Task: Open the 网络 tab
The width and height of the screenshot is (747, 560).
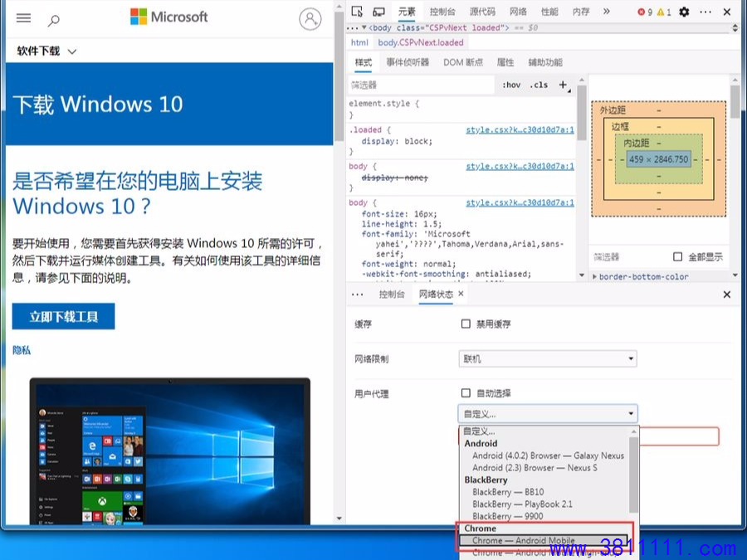Action: 518,12
